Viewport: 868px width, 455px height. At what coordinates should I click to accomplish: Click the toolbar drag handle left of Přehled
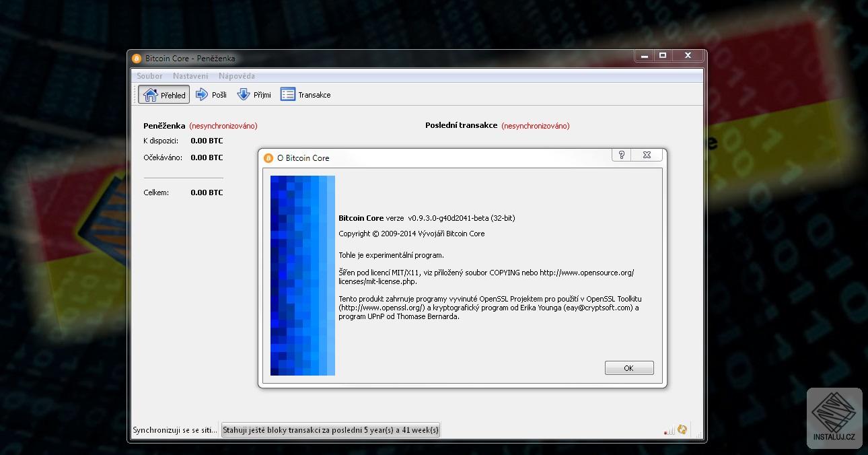pyautogui.click(x=135, y=95)
